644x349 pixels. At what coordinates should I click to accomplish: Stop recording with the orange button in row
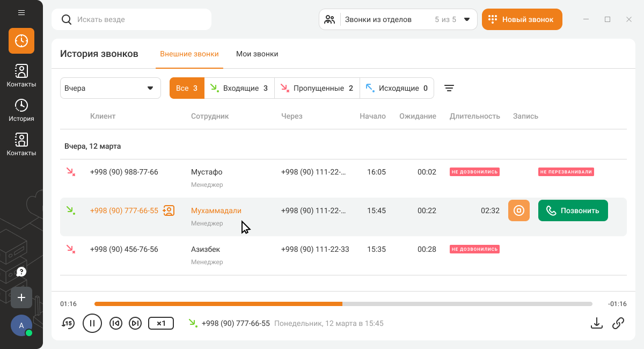[x=519, y=210]
